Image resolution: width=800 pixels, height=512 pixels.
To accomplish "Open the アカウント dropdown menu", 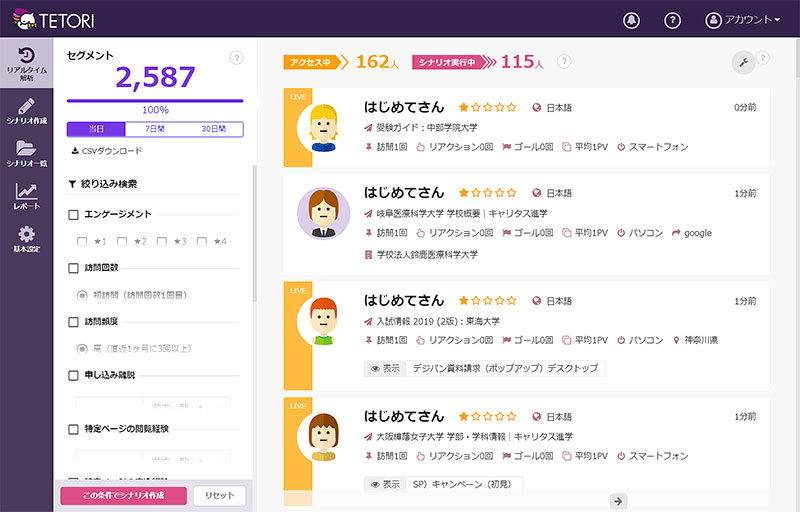I will point(743,20).
